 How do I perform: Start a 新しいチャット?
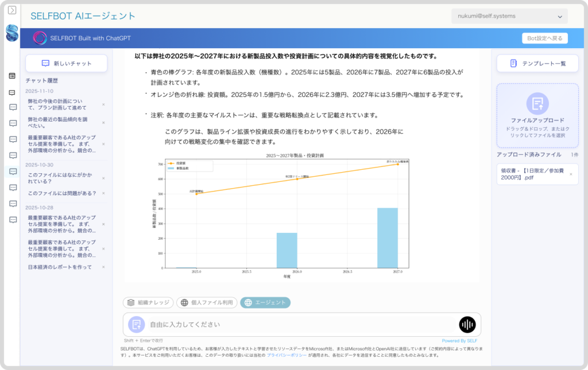pyautogui.click(x=67, y=64)
